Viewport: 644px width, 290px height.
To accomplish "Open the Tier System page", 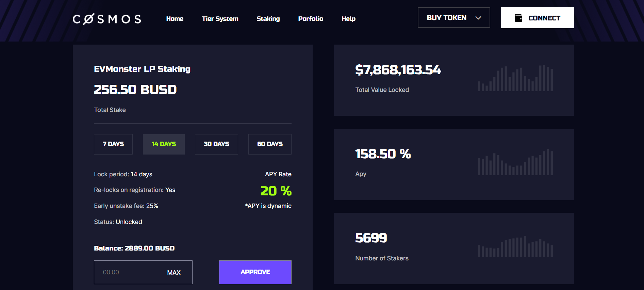I will coord(220,19).
